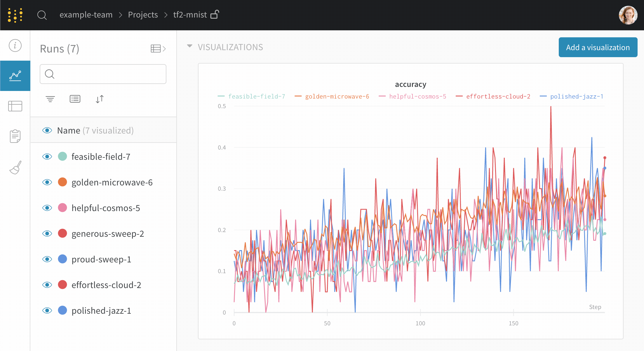644x351 pixels.
Task: Hide the feasible-field-7 run
Action: pyautogui.click(x=47, y=157)
